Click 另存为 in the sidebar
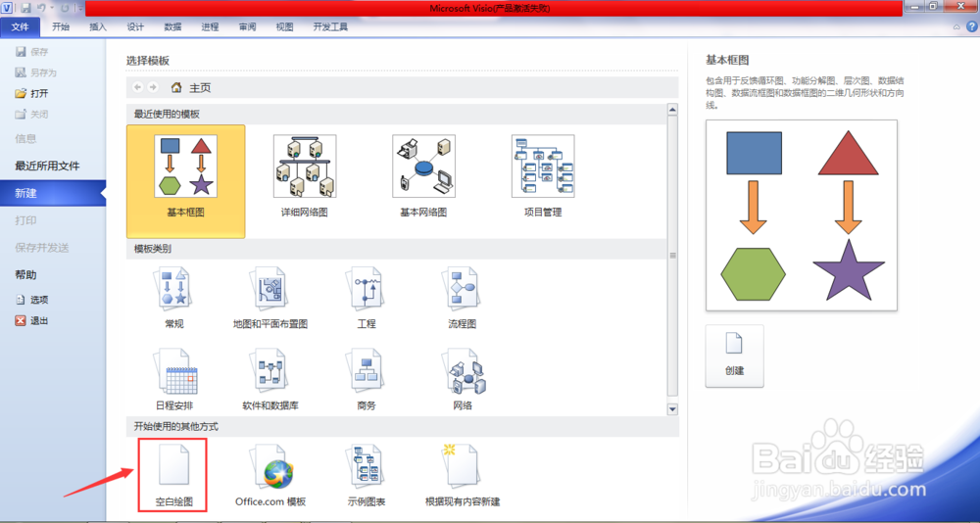This screenshot has width=980, height=523. tap(35, 72)
